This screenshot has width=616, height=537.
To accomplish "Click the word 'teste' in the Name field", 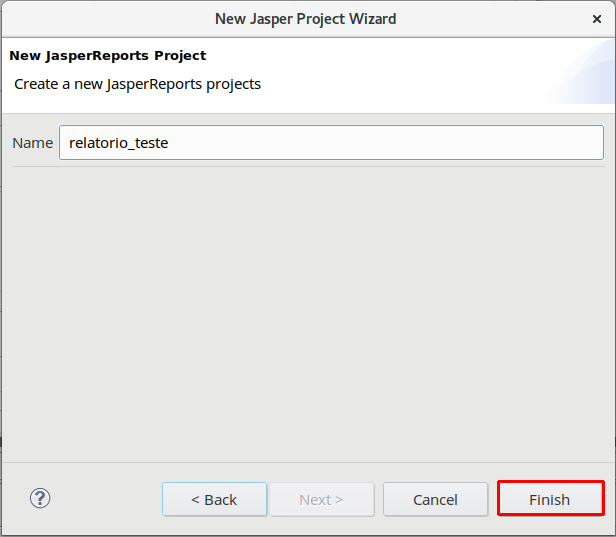I will (x=148, y=143).
